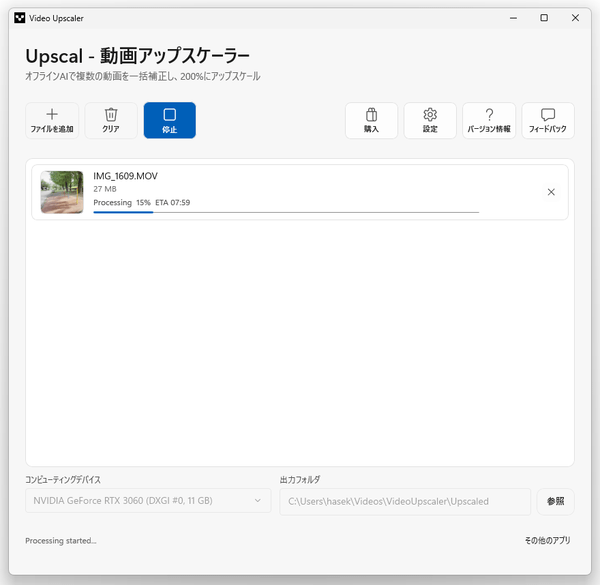This screenshot has width=600, height=585.
Task: Open 設定 settings gear button
Action: click(430, 121)
